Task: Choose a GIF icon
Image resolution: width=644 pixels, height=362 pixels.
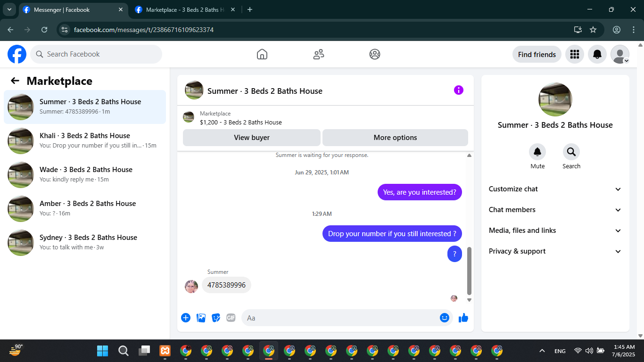Action: 231,318
